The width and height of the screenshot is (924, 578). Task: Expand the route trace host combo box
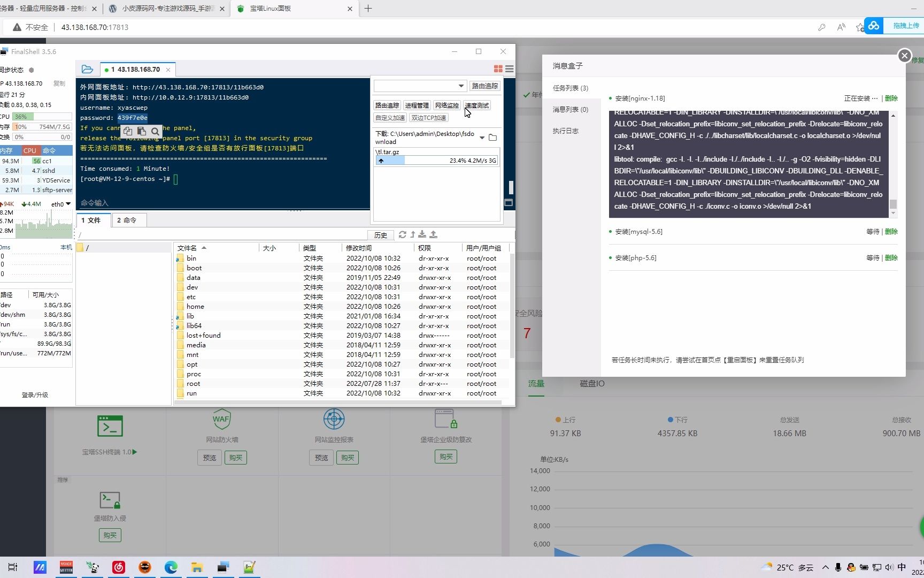(461, 86)
